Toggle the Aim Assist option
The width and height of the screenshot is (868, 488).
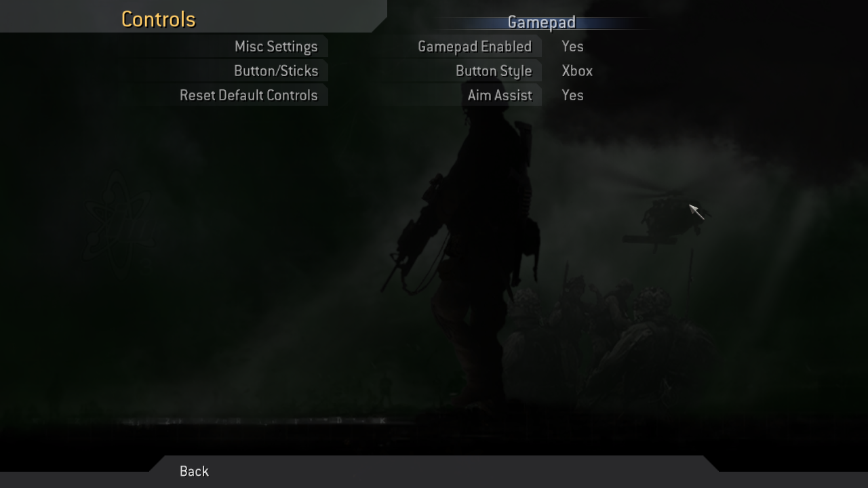tap(500, 96)
